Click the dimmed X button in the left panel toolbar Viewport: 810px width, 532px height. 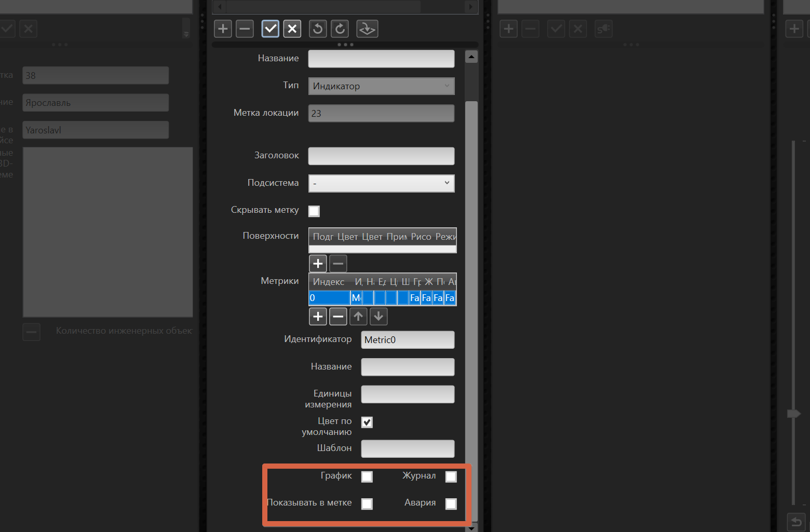click(x=28, y=29)
